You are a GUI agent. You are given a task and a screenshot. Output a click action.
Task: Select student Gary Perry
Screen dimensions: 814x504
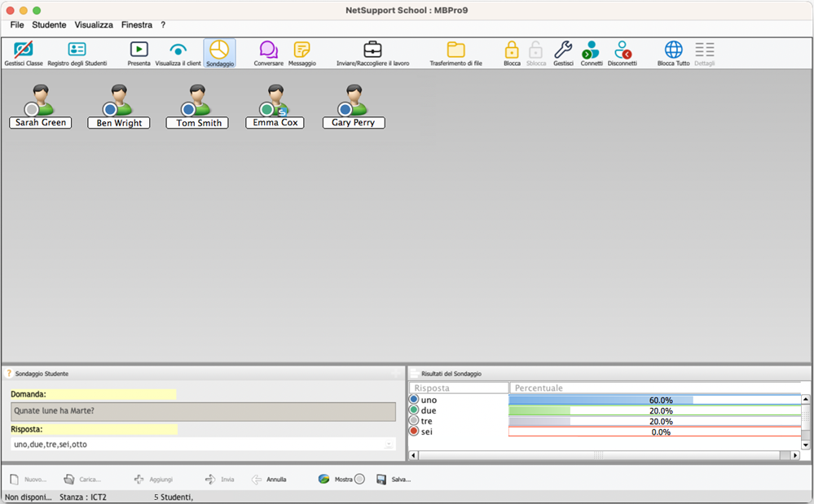click(x=354, y=107)
